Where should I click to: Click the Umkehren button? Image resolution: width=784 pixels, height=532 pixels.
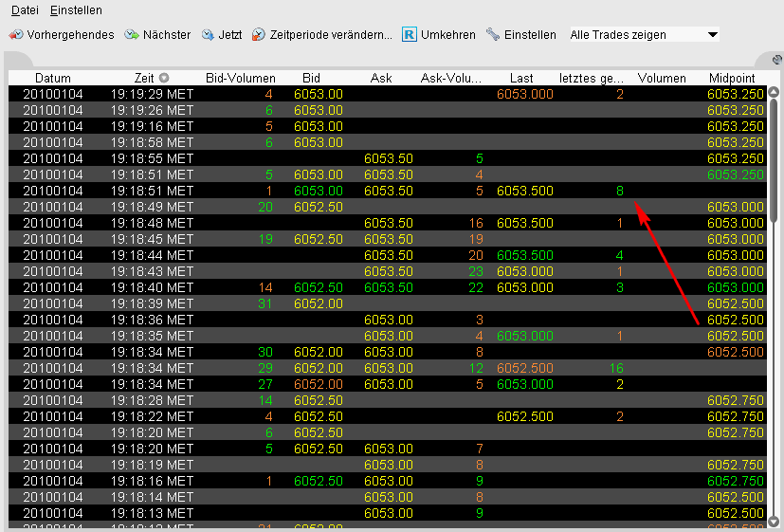pos(439,34)
